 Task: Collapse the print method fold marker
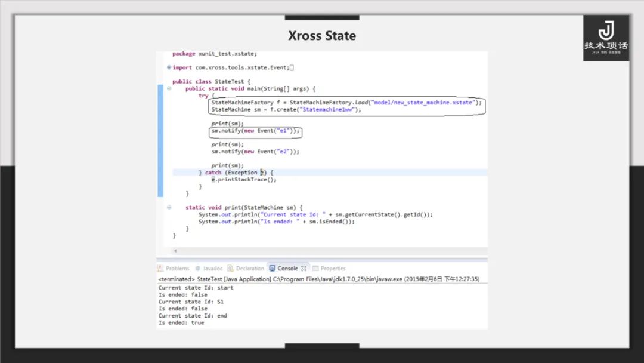(x=169, y=207)
